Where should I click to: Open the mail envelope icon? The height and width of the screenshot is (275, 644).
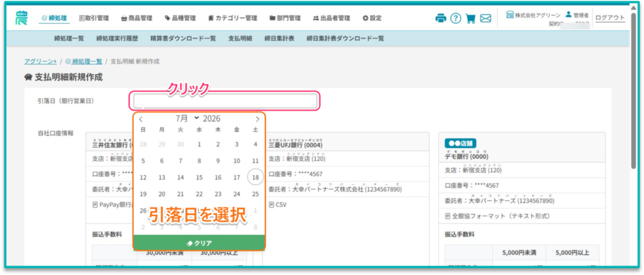(486, 18)
